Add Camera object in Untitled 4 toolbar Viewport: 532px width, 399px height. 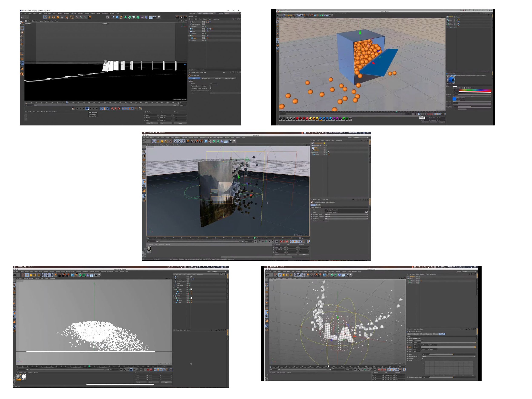click(230, 141)
